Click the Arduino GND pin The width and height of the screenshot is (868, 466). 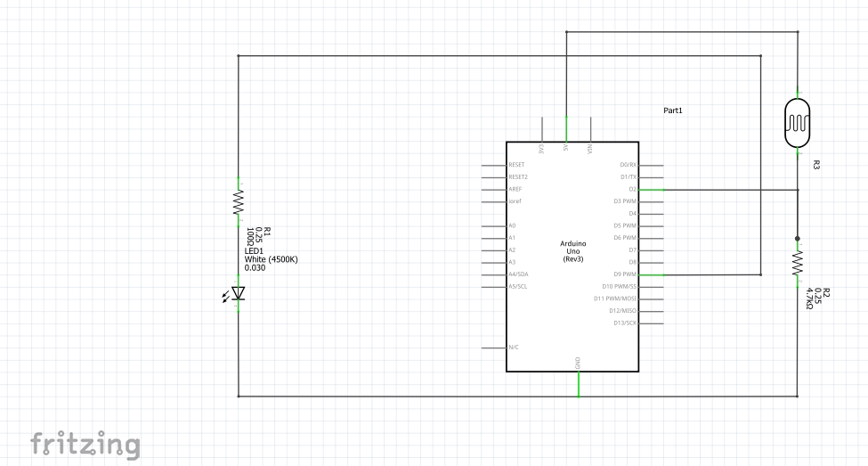[579, 385]
